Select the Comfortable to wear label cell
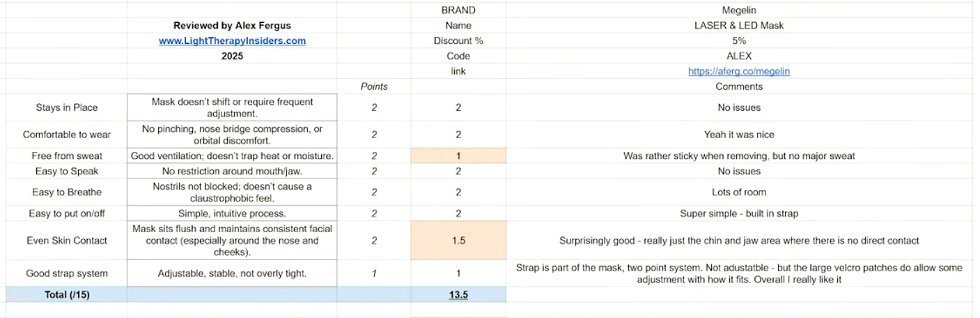 pyautogui.click(x=67, y=135)
